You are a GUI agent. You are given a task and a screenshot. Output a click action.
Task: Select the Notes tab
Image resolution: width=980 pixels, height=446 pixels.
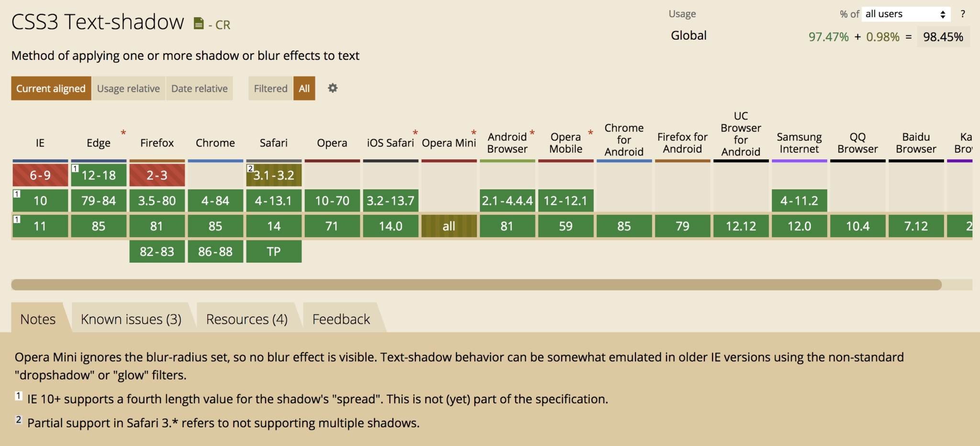37,318
